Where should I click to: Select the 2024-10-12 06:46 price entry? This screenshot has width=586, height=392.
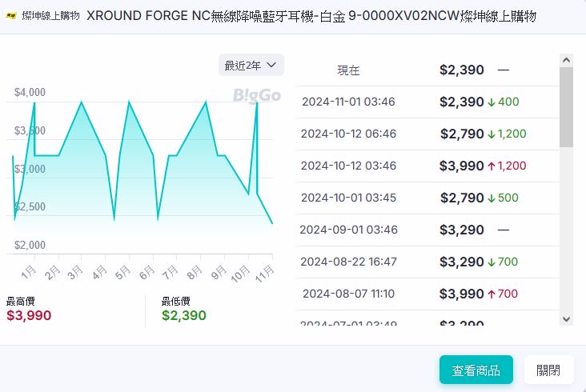pyautogui.click(x=426, y=134)
